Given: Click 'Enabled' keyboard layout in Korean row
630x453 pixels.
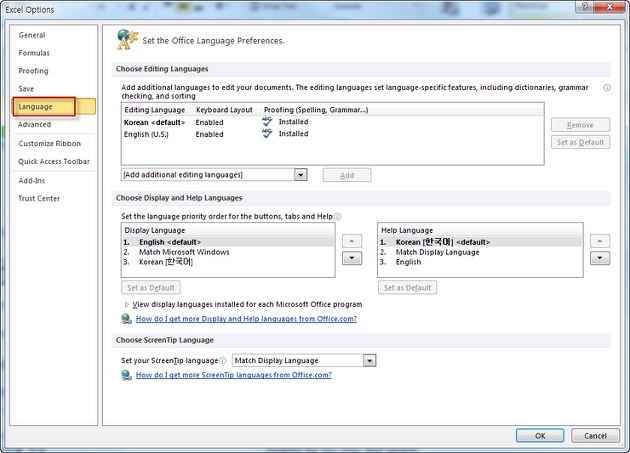Looking at the screenshot, I should (209, 122).
